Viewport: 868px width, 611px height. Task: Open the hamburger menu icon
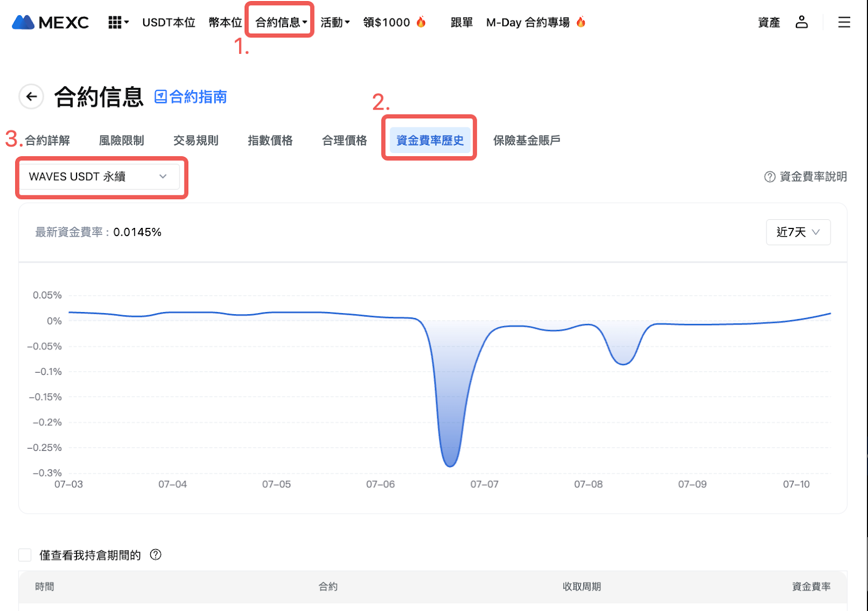[844, 22]
